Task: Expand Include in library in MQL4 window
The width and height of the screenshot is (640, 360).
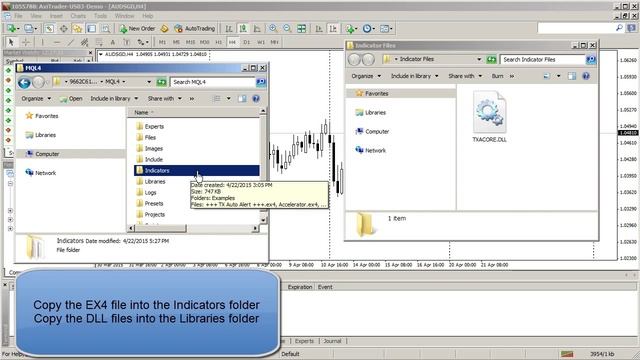Action: coord(114,99)
